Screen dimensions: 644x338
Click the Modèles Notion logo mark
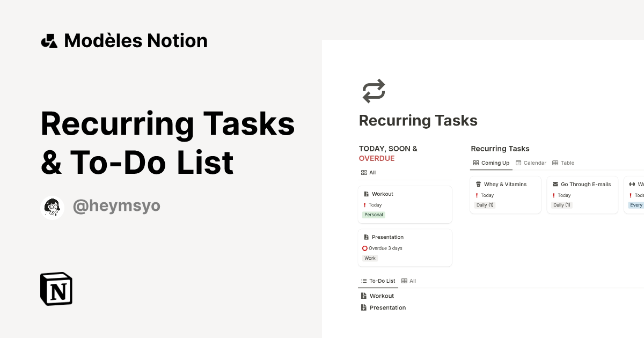[x=49, y=40]
